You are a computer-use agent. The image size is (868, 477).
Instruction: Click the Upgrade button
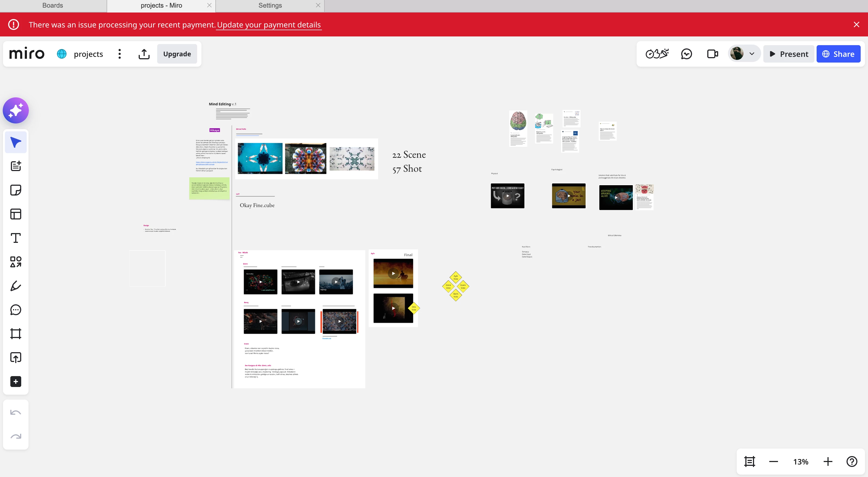pos(177,54)
